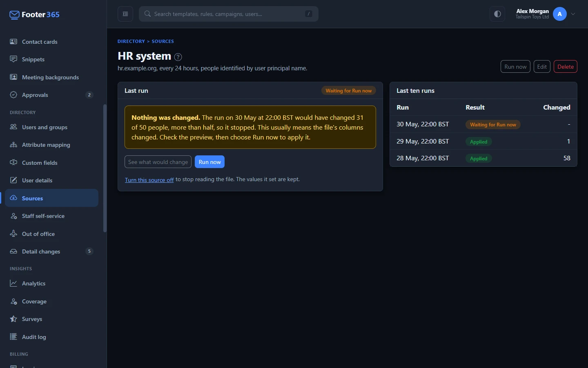Open Out of office page
This screenshot has width=588, height=368.
tap(51, 234)
